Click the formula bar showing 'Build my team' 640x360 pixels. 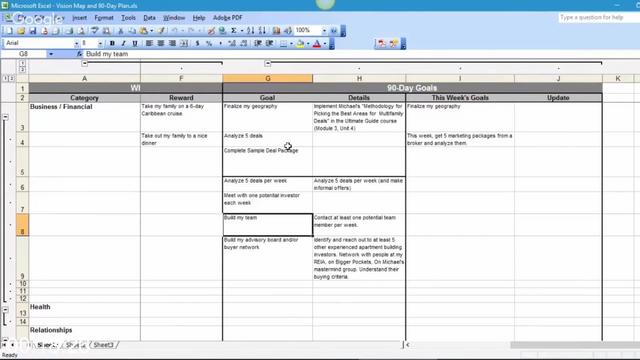361,54
